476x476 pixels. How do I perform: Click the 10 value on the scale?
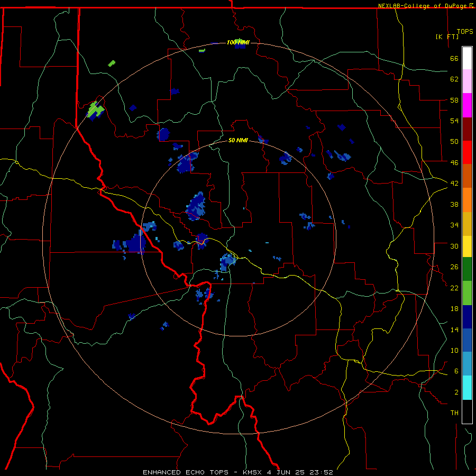(454, 350)
